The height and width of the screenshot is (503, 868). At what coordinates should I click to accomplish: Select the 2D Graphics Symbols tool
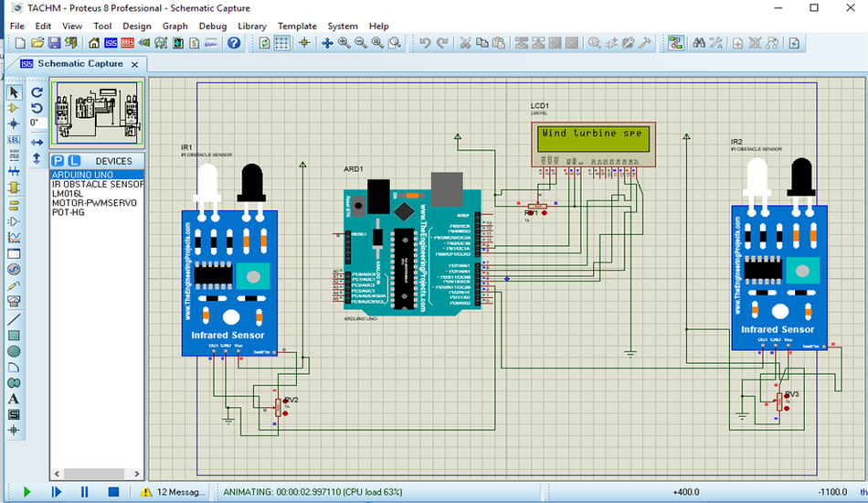[x=14, y=414]
